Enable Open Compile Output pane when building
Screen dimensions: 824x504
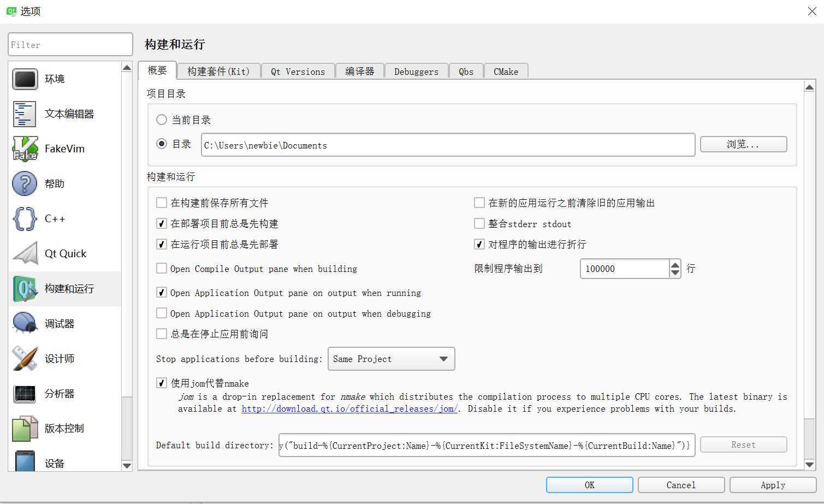pyautogui.click(x=162, y=268)
